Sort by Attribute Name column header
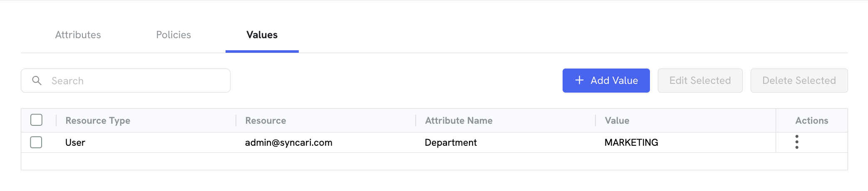 tap(459, 120)
